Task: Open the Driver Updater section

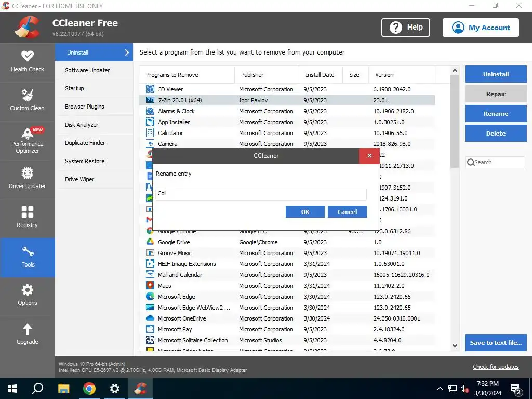Action: click(x=27, y=179)
